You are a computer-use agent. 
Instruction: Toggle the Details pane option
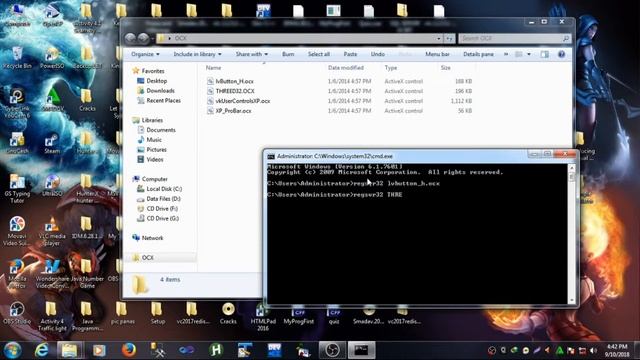(478, 54)
